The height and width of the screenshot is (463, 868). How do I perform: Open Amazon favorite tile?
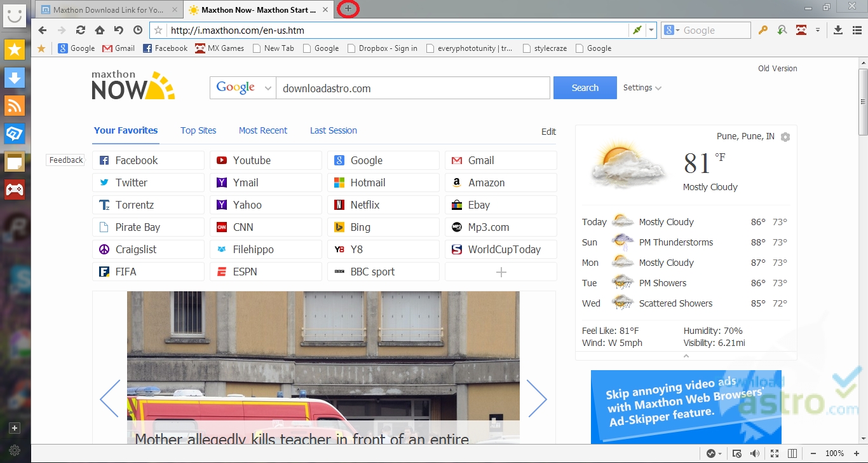pyautogui.click(x=501, y=183)
